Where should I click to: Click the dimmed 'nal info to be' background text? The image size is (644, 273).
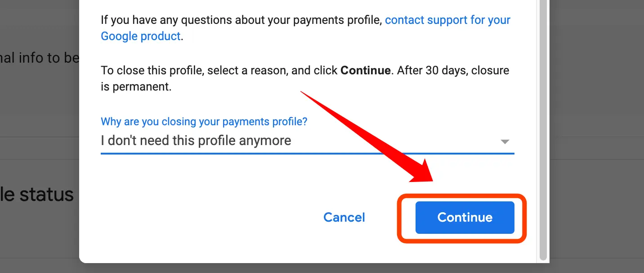[40, 58]
